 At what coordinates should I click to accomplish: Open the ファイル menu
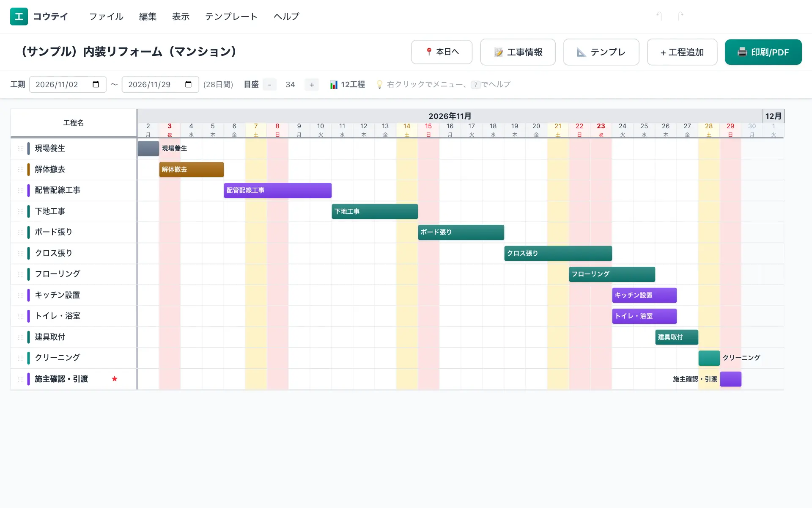tap(106, 17)
